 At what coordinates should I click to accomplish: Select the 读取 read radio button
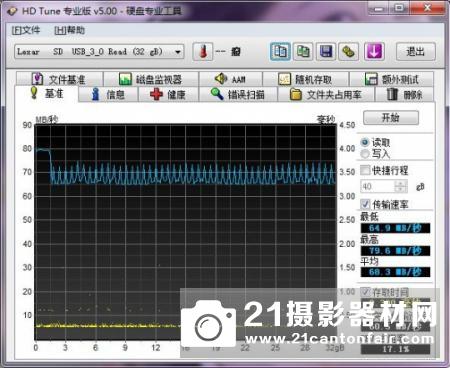pyautogui.click(x=365, y=142)
